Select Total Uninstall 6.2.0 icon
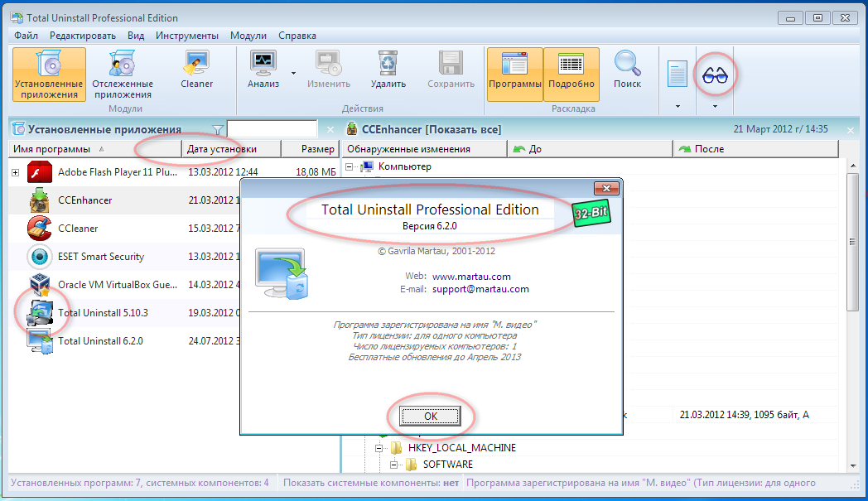The height and width of the screenshot is (501, 868). 39,341
